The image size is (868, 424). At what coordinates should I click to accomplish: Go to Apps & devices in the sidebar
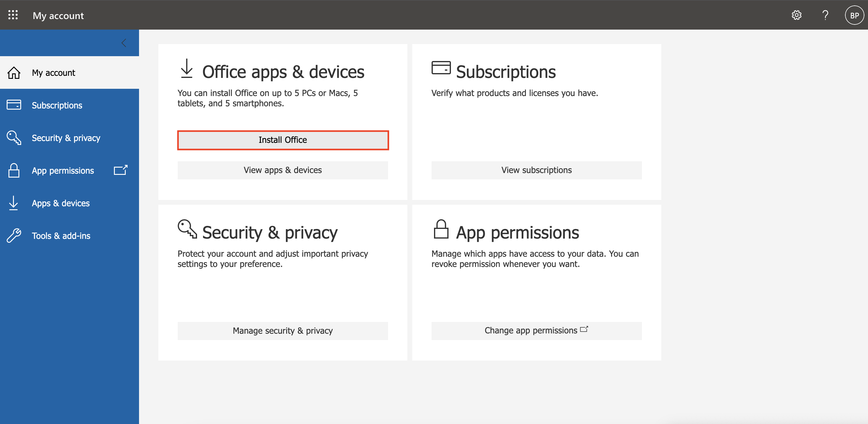[x=70, y=204]
